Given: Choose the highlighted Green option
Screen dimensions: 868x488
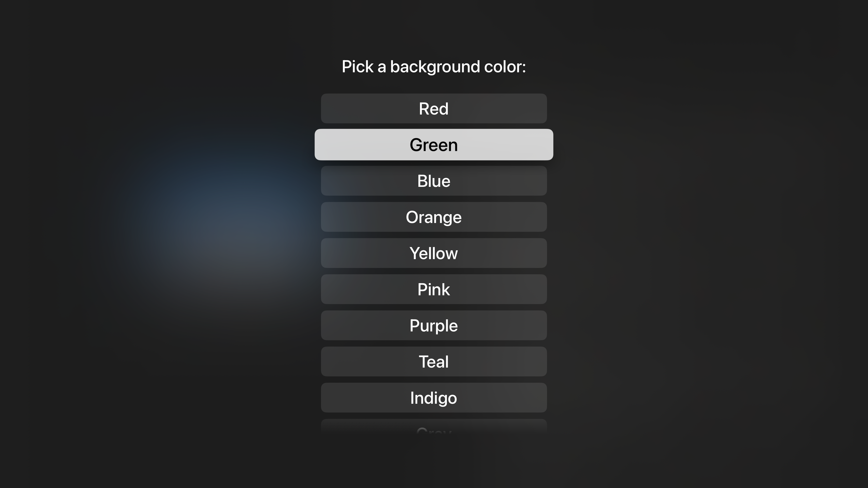Looking at the screenshot, I should tap(434, 145).
